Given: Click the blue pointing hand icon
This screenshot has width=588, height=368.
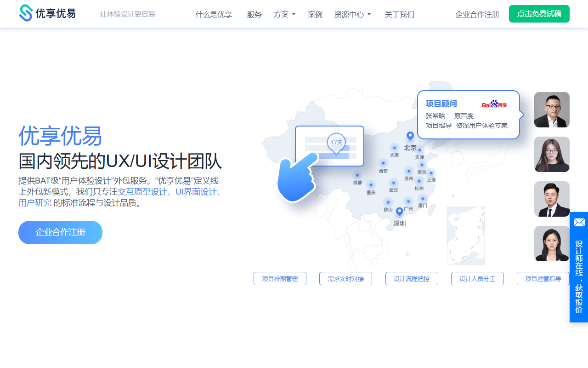Looking at the screenshot, I should click(x=298, y=178).
